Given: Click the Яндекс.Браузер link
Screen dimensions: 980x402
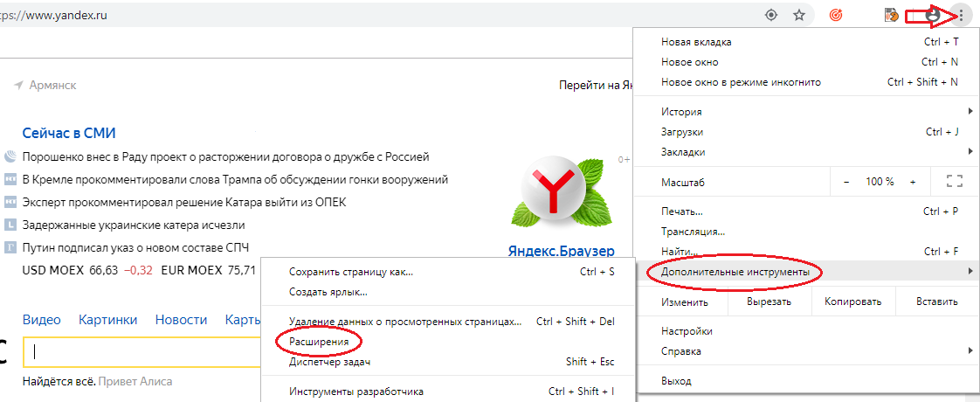Looking at the screenshot, I should 562,252.
